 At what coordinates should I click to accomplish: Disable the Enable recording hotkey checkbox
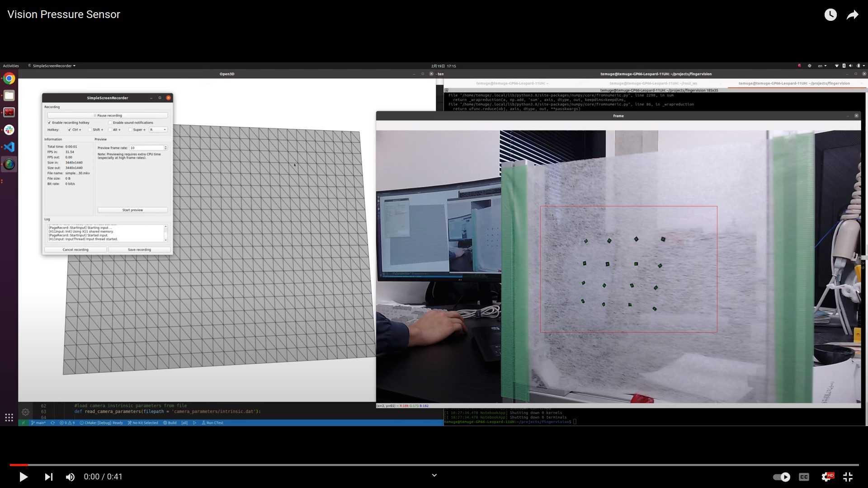(x=50, y=122)
